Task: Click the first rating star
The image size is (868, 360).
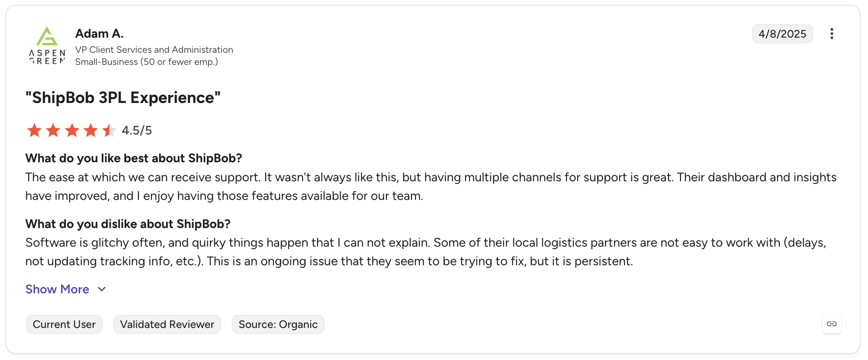Action: click(x=34, y=130)
